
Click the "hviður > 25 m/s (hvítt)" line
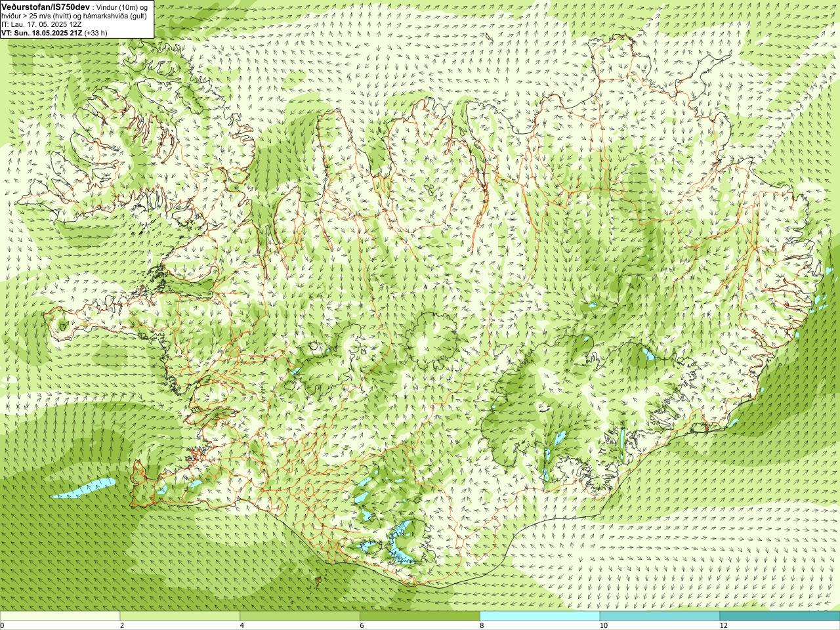(35, 16)
